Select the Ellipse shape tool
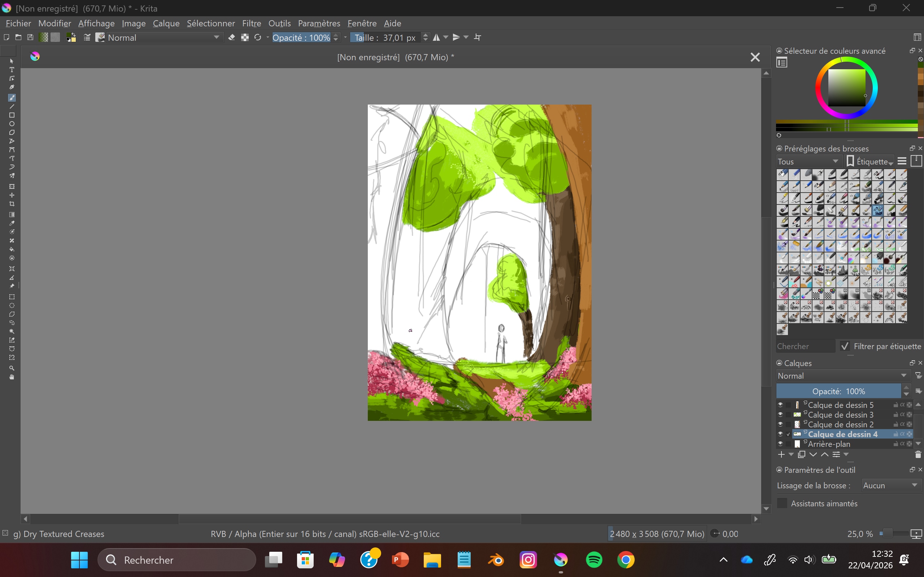The width and height of the screenshot is (924, 577). click(x=12, y=124)
